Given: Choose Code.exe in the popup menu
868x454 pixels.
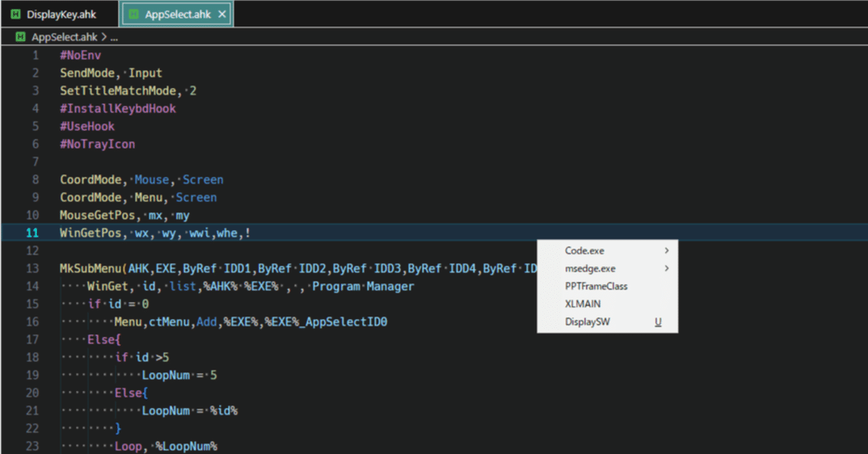Looking at the screenshot, I should point(584,251).
